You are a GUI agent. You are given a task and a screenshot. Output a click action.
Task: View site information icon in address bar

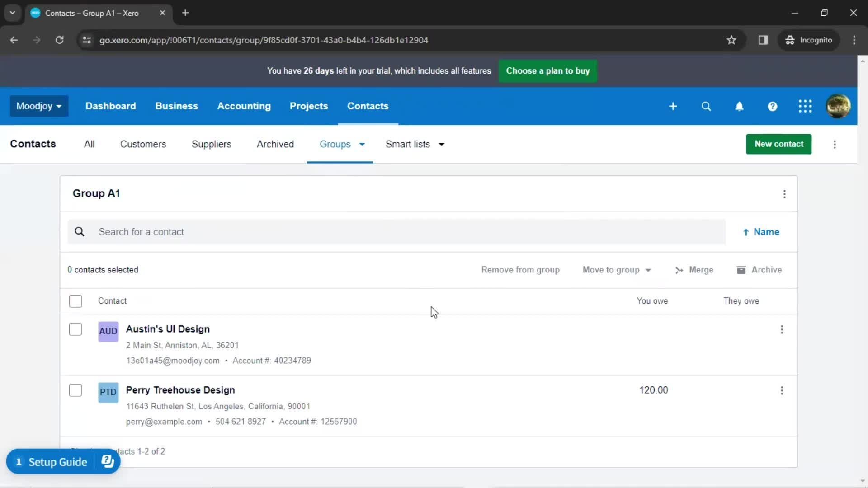(x=87, y=40)
